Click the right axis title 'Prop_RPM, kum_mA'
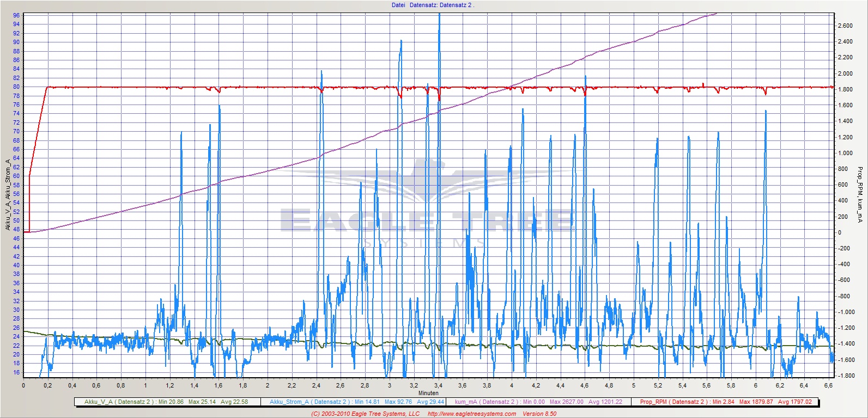Viewport: 868px width, 418px height. [x=859, y=194]
